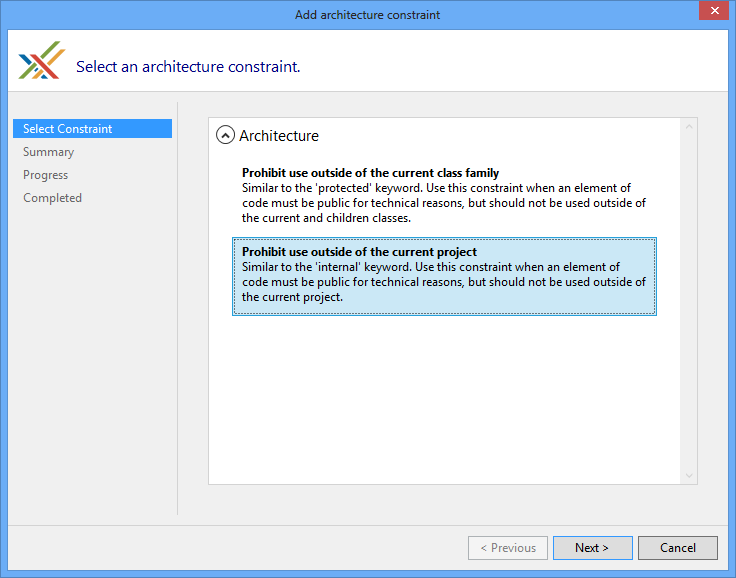Click the Architecture group heading

279,136
